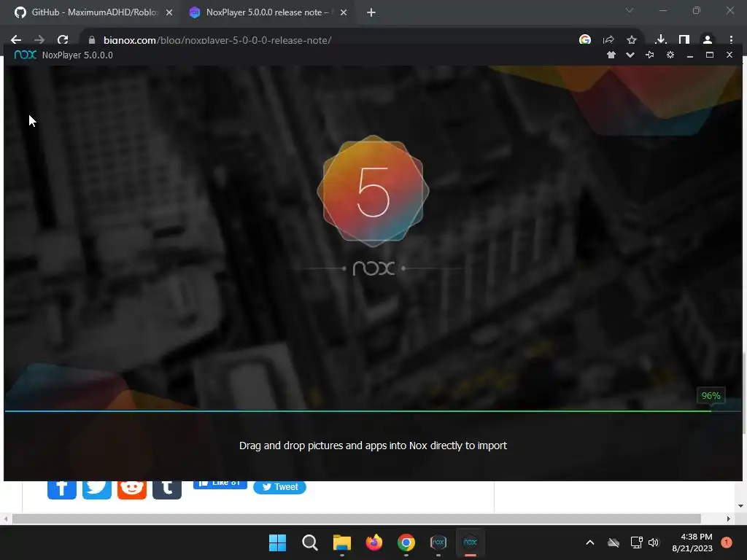Open the 4:38 PM clock calendar
The height and width of the screenshot is (560, 747).
(692, 542)
